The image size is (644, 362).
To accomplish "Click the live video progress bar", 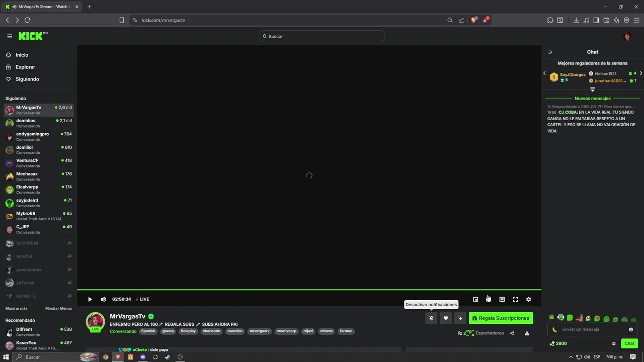I will tap(309, 290).
